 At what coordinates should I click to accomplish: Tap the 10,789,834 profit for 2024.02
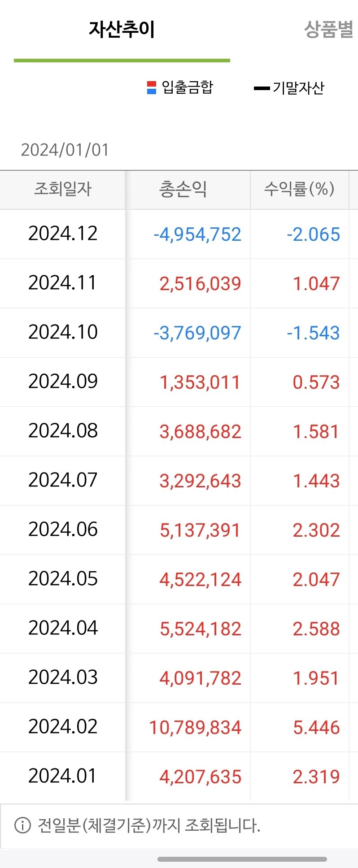[195, 728]
